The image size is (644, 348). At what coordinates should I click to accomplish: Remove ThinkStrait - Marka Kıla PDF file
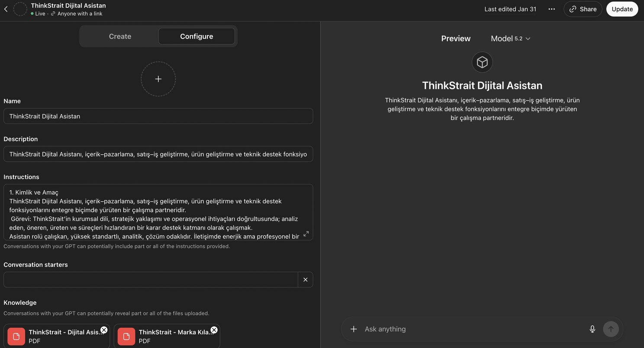[214, 330]
